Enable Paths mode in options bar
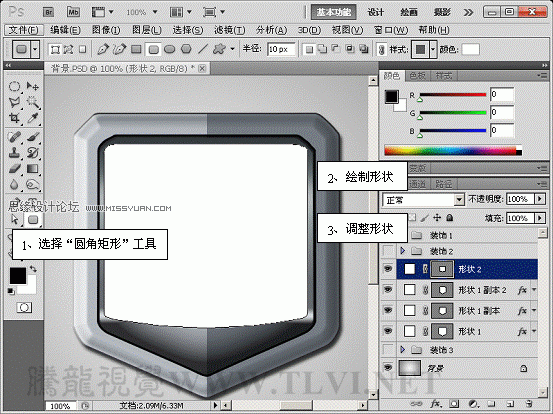553x414 pixels. [68, 49]
